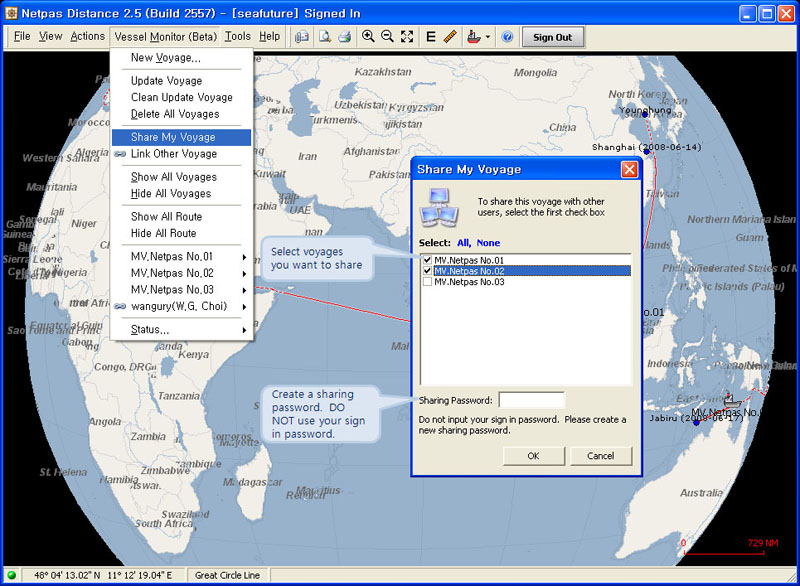Click the ship vessel icon
This screenshot has height=586, width=800.
click(474, 37)
